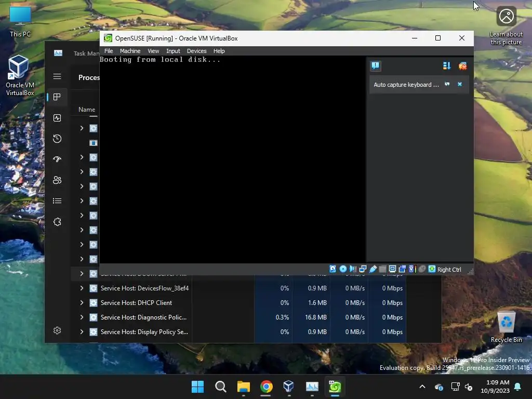Open the Startup apps tab in Task Manager
This screenshot has width=532, height=399.
[x=57, y=159]
